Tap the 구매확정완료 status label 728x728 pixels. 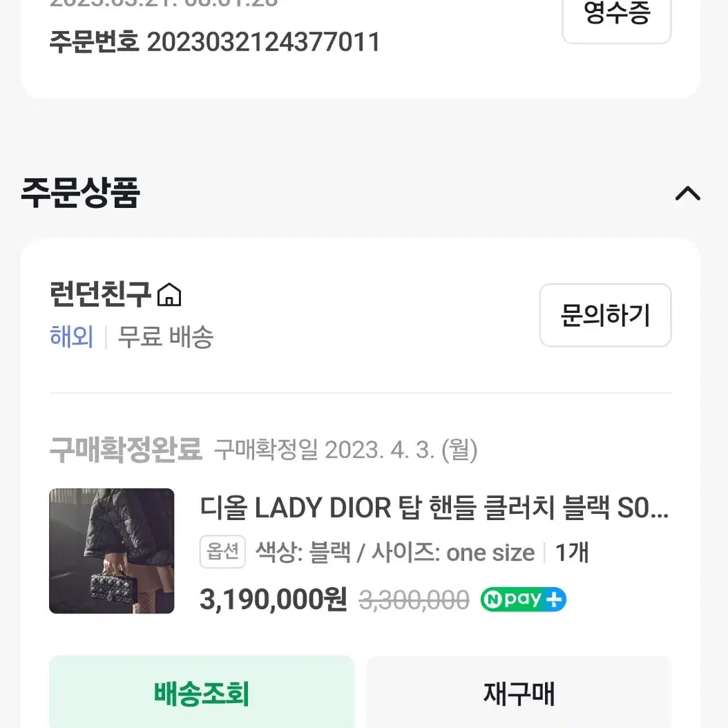pos(126,450)
